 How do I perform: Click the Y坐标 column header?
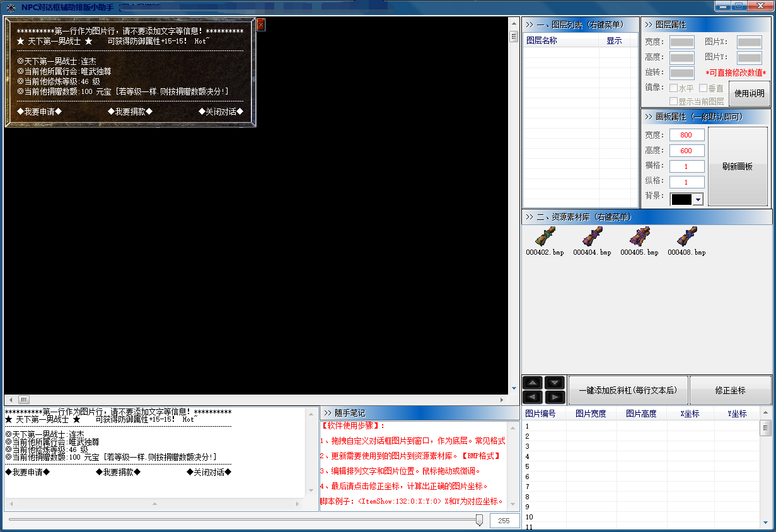737,413
